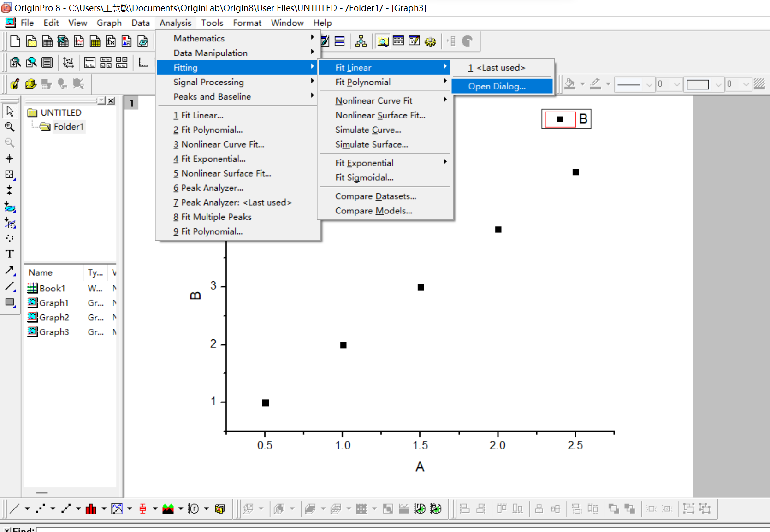Open dropdown arrow next to Line plot
770x532 pixels.
pyautogui.click(x=27, y=509)
